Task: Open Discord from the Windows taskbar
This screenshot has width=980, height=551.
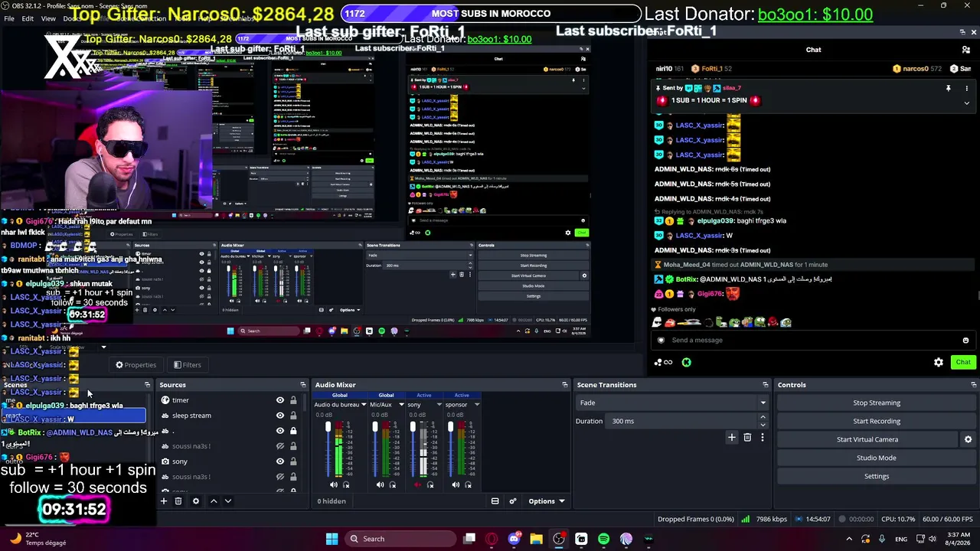Action: (x=514, y=539)
